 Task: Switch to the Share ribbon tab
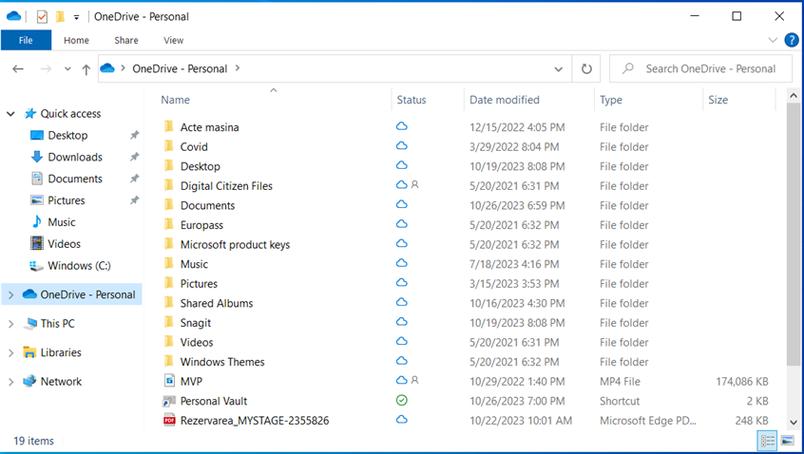[x=126, y=40]
